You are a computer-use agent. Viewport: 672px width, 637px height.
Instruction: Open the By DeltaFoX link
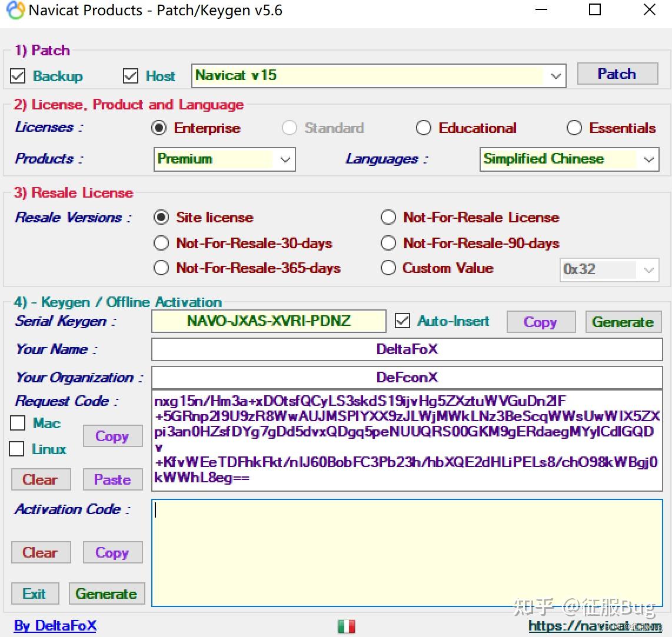55,626
